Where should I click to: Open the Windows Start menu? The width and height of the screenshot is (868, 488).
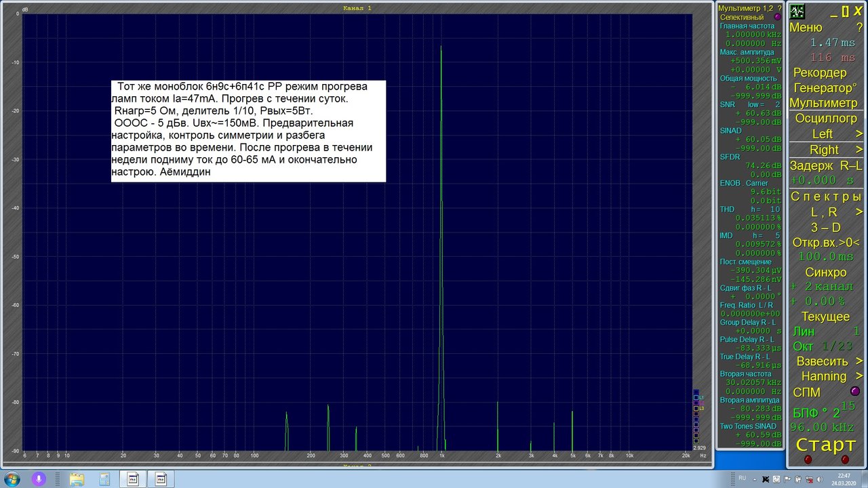12,479
